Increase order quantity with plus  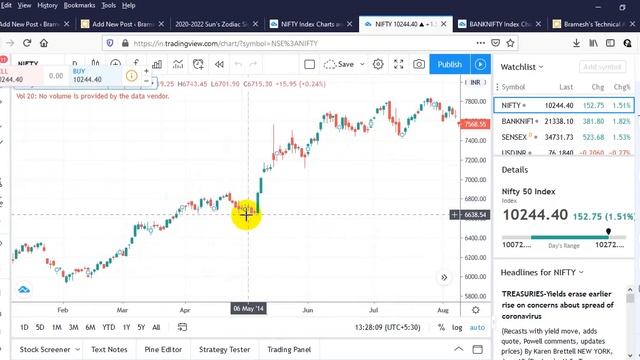(147, 71)
